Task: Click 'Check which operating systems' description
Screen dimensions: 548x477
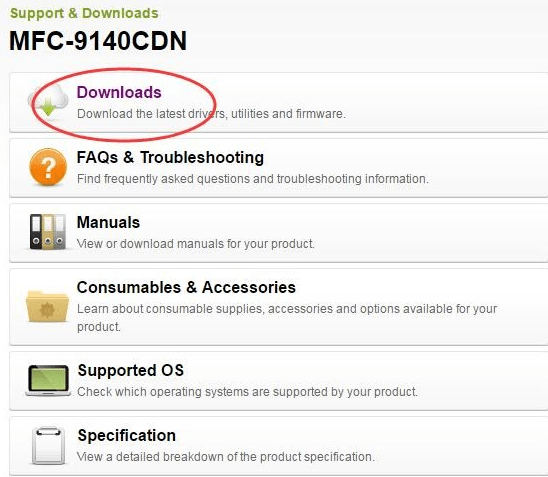Action: pos(247,392)
